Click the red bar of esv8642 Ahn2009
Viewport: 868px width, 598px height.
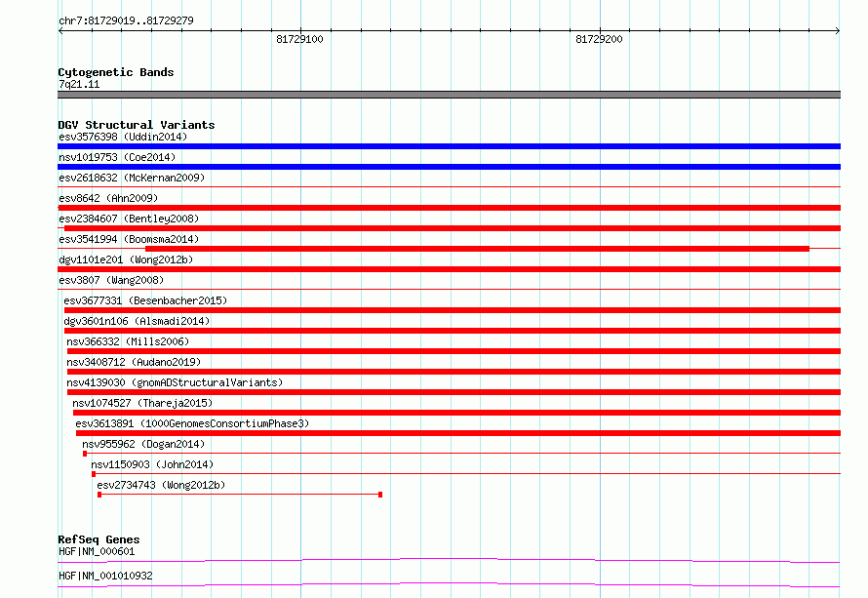click(449, 208)
